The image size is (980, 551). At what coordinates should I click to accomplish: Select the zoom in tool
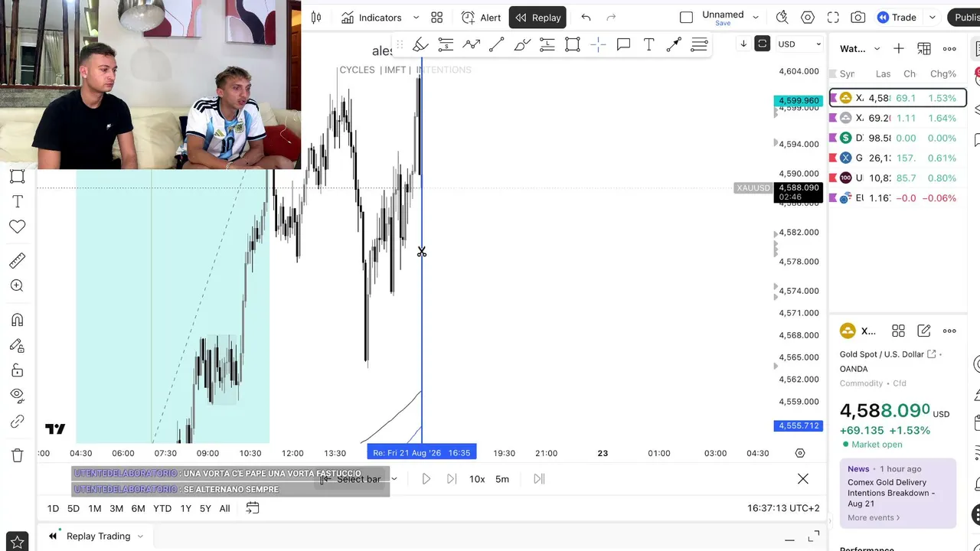click(x=17, y=285)
